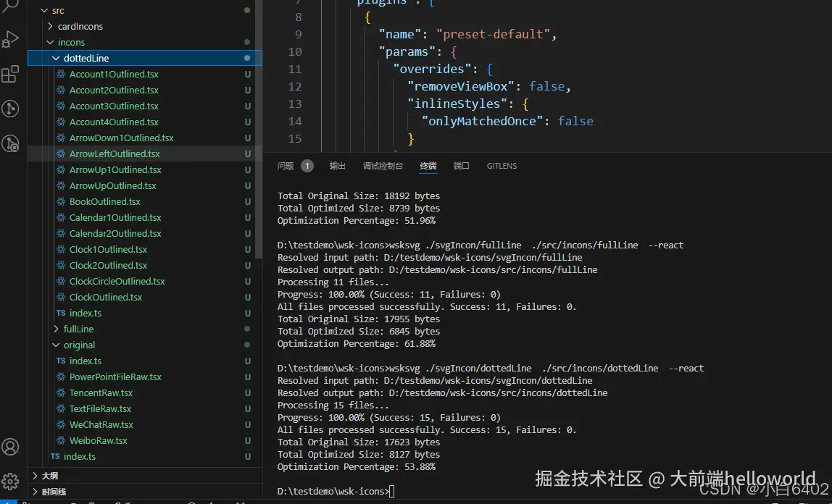The height and width of the screenshot is (504, 832).
Task: Open Clock1Outlined.tsx file
Action: tap(108, 249)
